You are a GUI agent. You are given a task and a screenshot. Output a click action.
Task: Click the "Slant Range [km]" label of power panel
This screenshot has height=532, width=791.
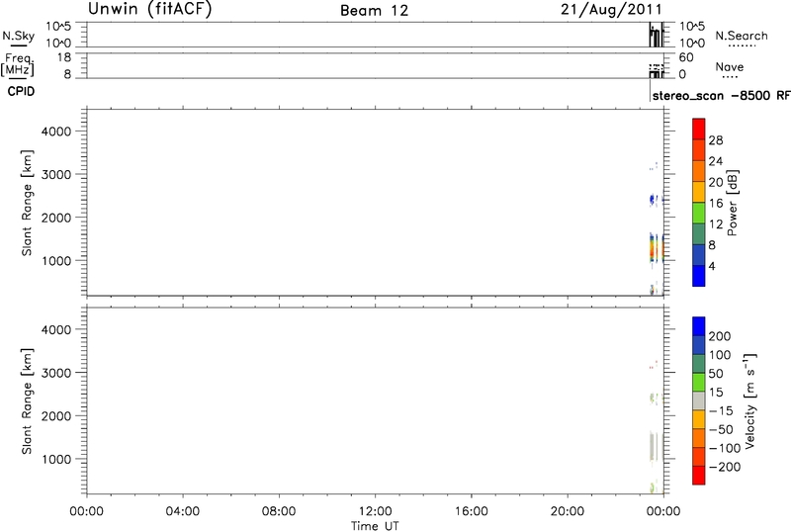[27, 203]
